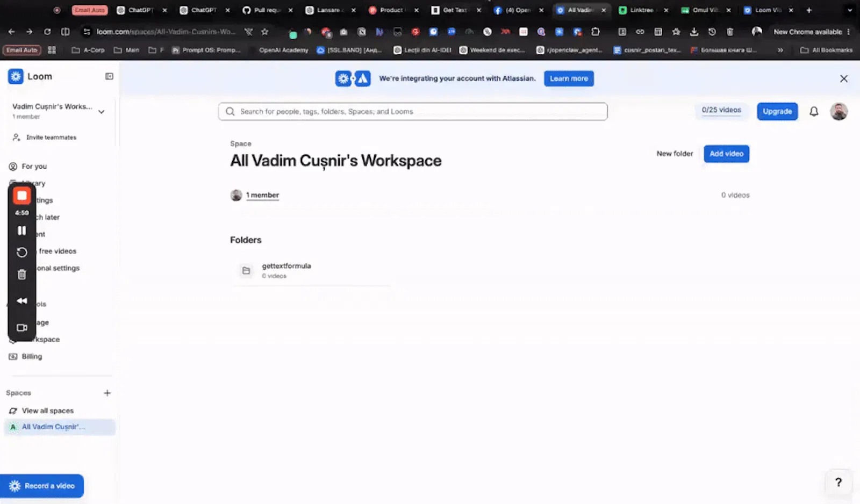This screenshot has height=504, width=860.
Task: Open View all spaces
Action: tap(42, 411)
